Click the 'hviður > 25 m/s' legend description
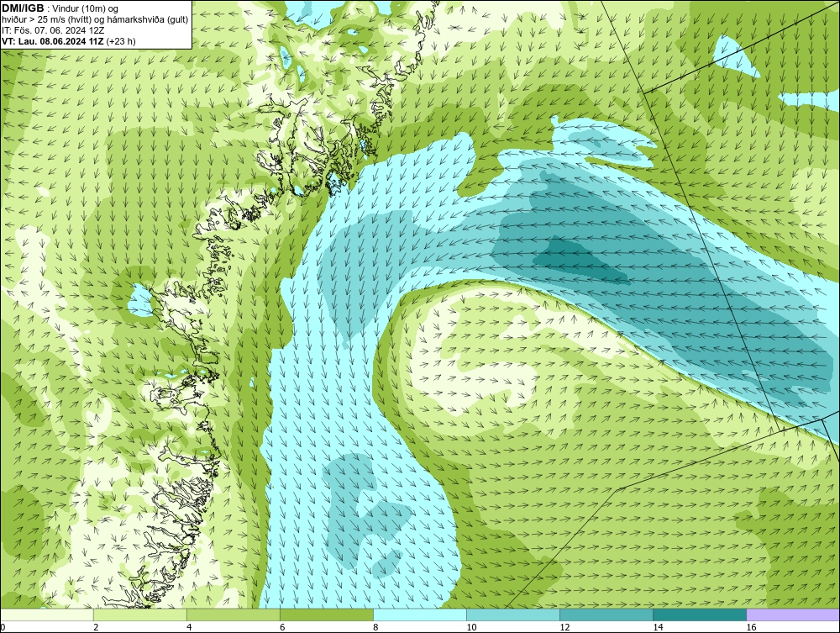840x633 pixels. pos(96,19)
